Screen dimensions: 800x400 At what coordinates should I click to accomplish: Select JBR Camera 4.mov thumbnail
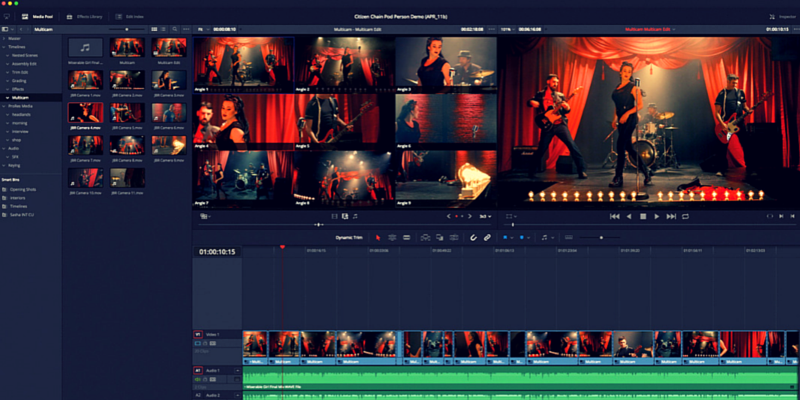[x=86, y=113]
